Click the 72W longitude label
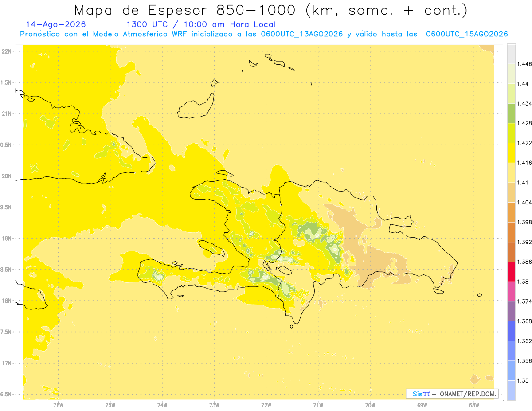This screenshot has width=532, height=411. pyautogui.click(x=266, y=405)
